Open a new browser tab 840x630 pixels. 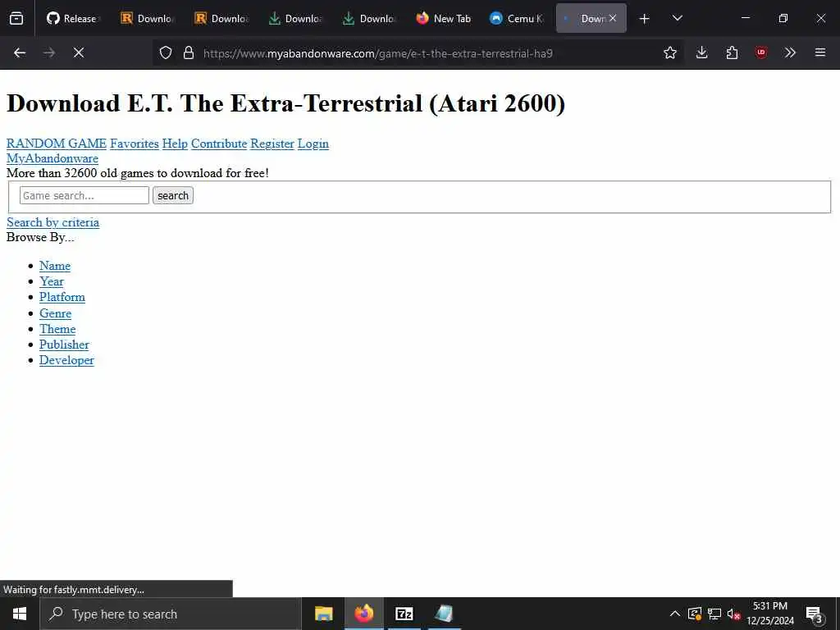click(x=645, y=19)
